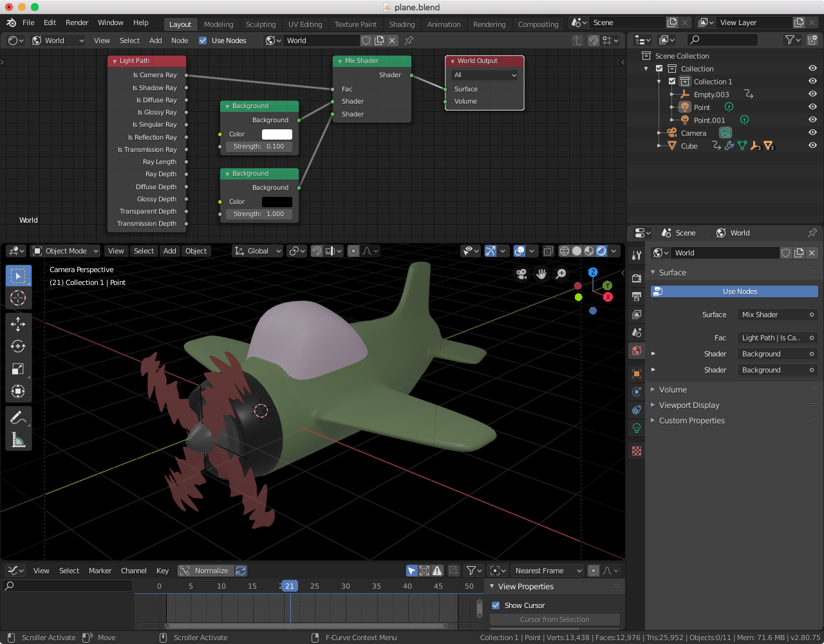Toggle camera view icon in viewport

click(521, 274)
